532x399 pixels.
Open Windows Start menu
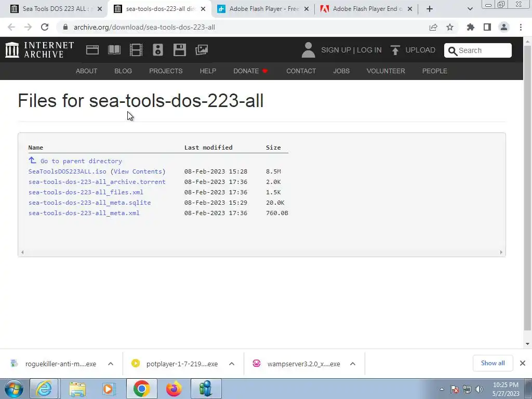pyautogui.click(x=14, y=389)
